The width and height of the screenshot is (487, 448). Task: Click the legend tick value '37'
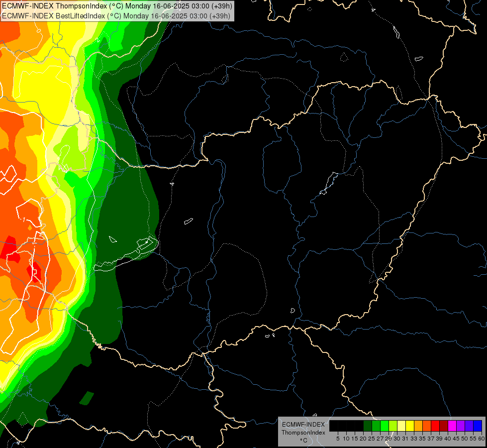click(431, 439)
